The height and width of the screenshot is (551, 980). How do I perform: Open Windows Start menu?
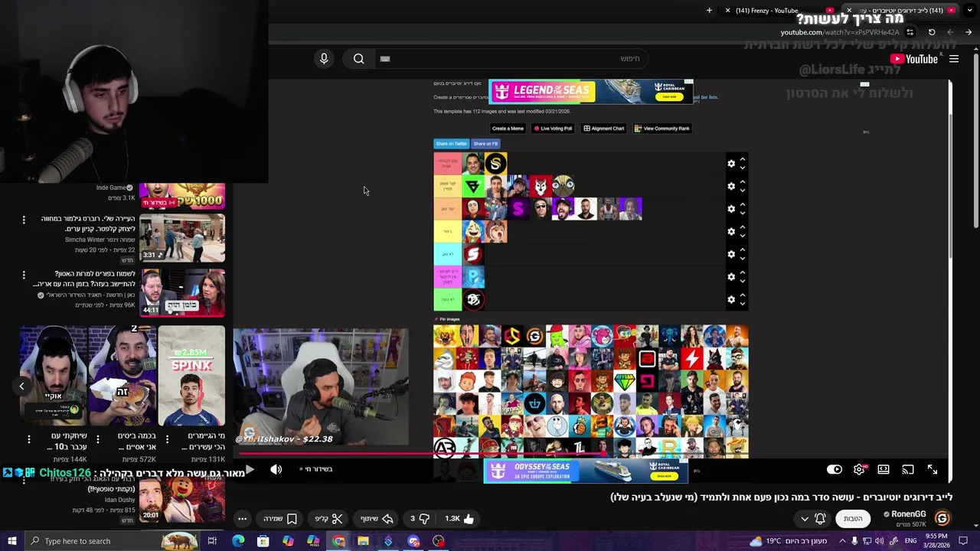click(11, 541)
